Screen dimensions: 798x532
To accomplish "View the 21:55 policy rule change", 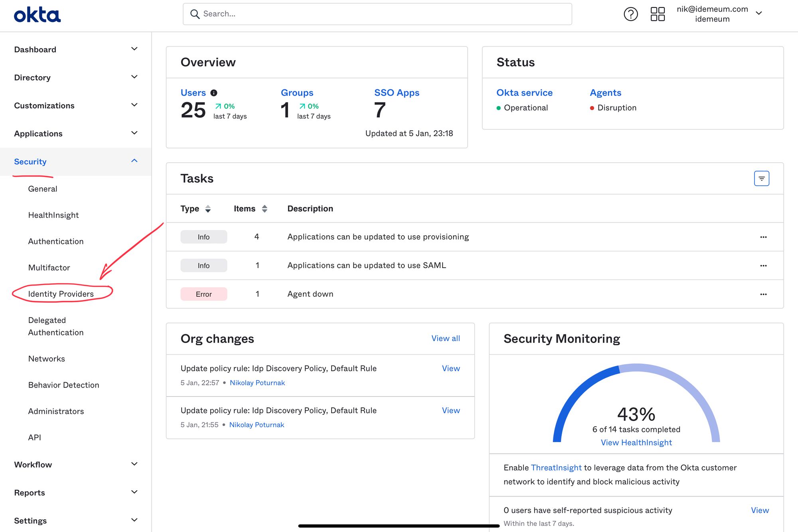I will [451, 411].
